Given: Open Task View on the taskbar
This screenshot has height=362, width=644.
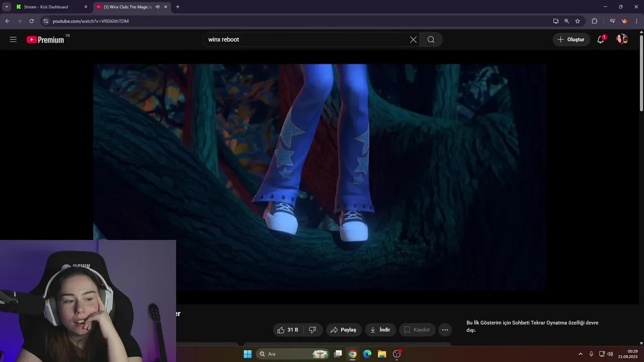Looking at the screenshot, I should pos(338,354).
